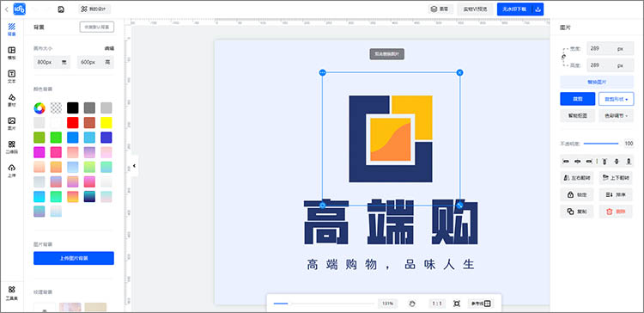Viewport: 644px width, 313px height.
Task: Select the magenta background swatch
Action: point(39,152)
